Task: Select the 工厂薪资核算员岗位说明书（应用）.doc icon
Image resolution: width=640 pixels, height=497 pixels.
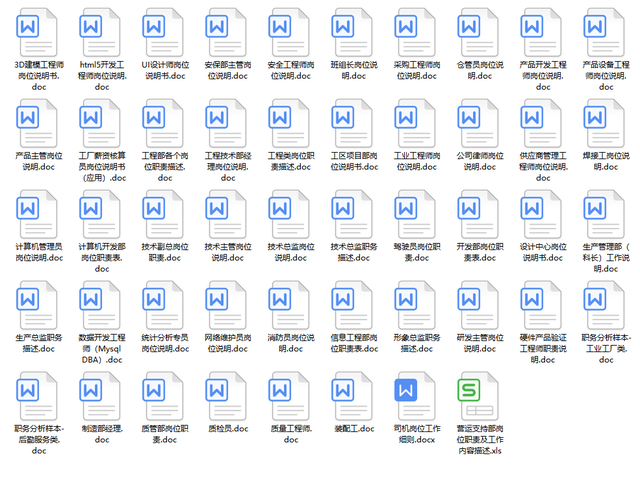Action: (99, 123)
